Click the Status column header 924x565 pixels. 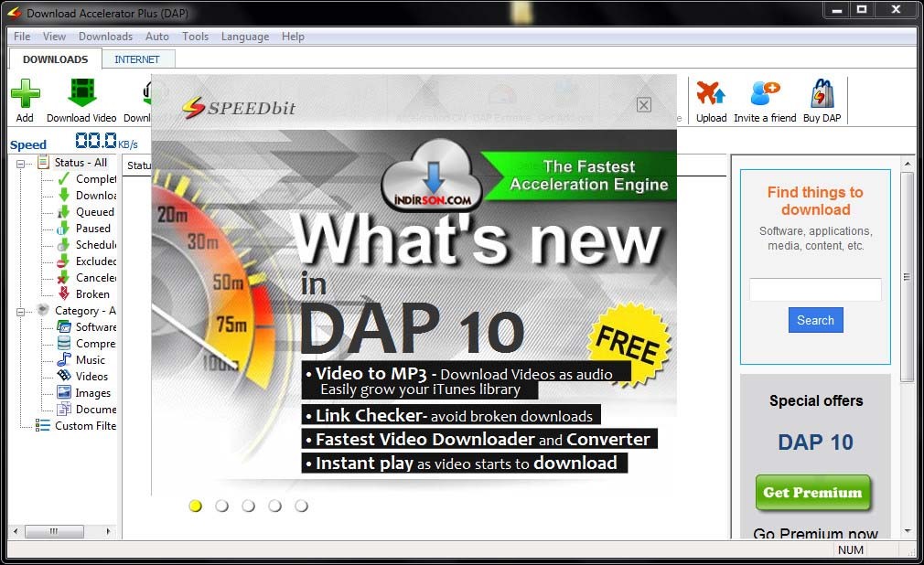pyautogui.click(x=139, y=165)
